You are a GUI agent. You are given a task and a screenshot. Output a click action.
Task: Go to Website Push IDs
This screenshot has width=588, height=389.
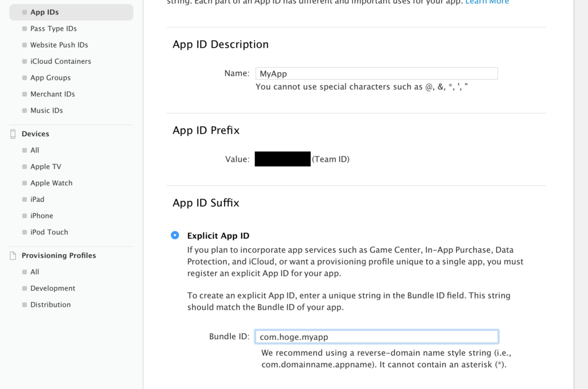click(59, 45)
